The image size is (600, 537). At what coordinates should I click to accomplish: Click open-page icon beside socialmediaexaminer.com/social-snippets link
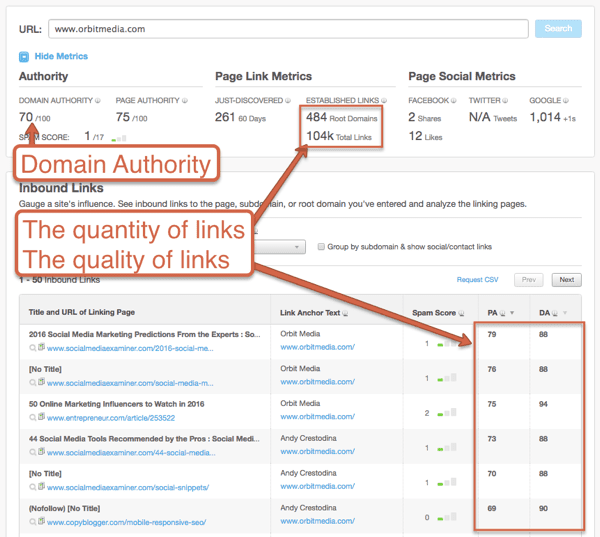tap(41, 487)
